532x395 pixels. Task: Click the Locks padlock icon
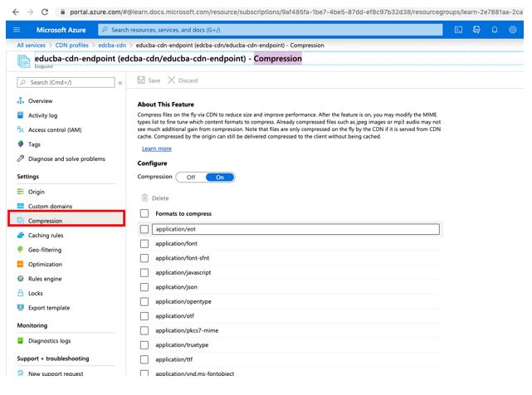[21, 293]
